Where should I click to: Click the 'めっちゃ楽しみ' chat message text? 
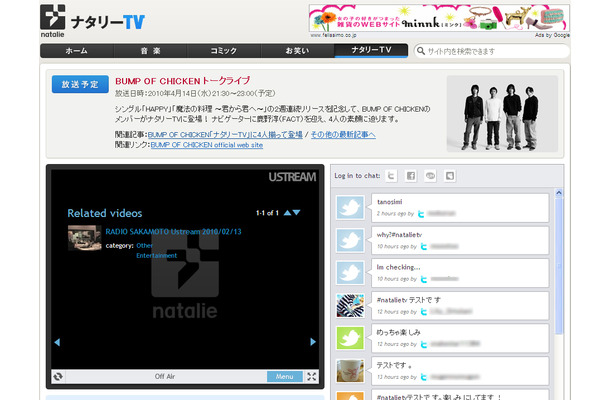coord(398,332)
